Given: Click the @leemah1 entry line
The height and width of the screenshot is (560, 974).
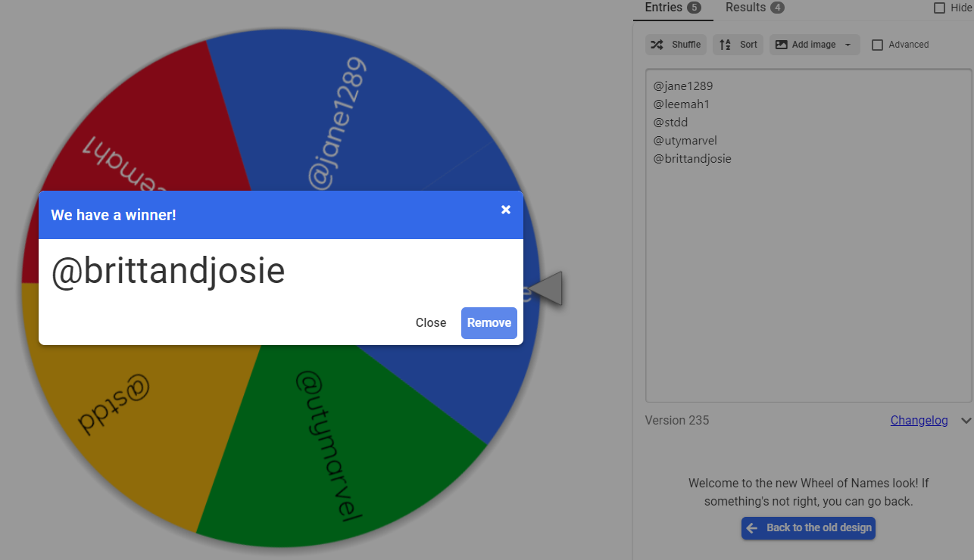Looking at the screenshot, I should [x=681, y=104].
